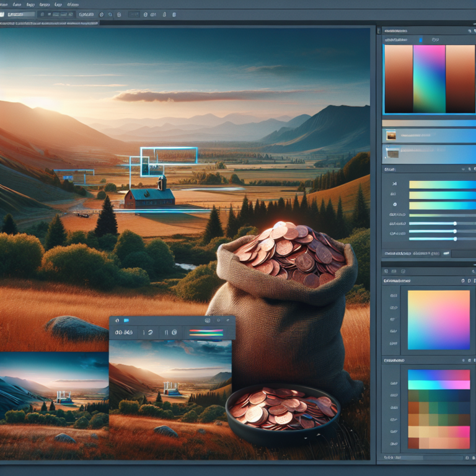The image size is (476, 476).
Task: Click the second small icon above the color picker panel
Action: click(394, 271)
